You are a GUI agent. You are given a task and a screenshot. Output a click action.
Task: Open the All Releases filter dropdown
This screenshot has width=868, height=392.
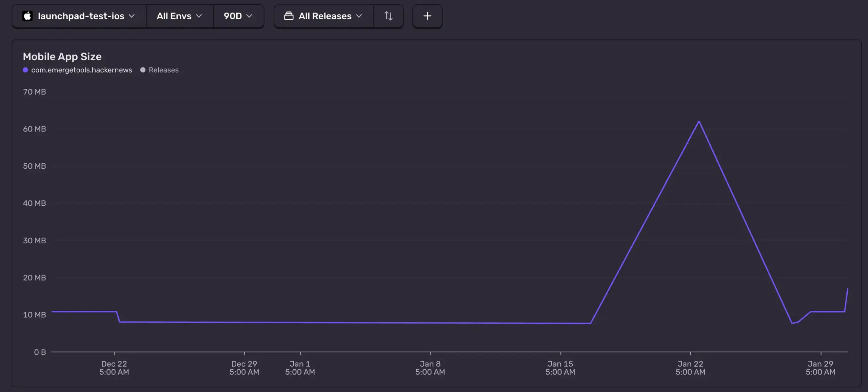point(324,16)
